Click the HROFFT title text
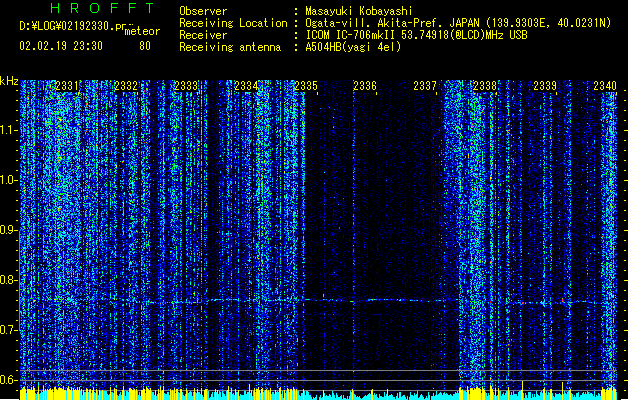629x400 pixels. 103,8
